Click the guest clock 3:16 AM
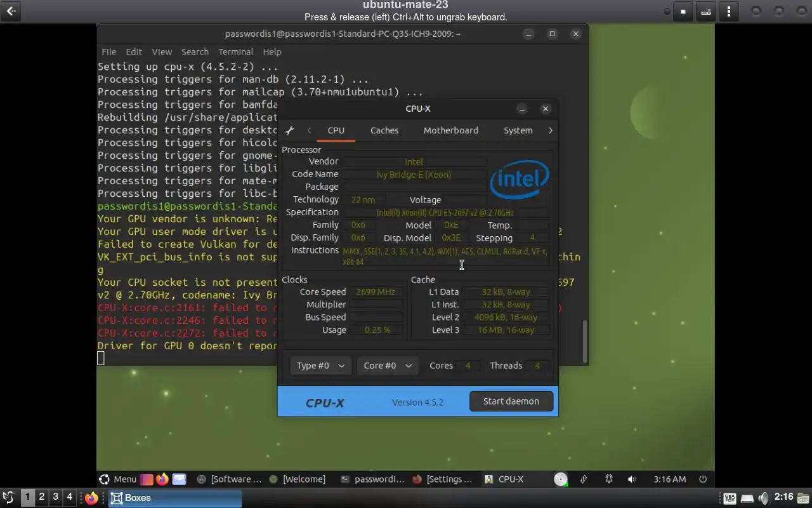The image size is (812, 508). (x=669, y=479)
